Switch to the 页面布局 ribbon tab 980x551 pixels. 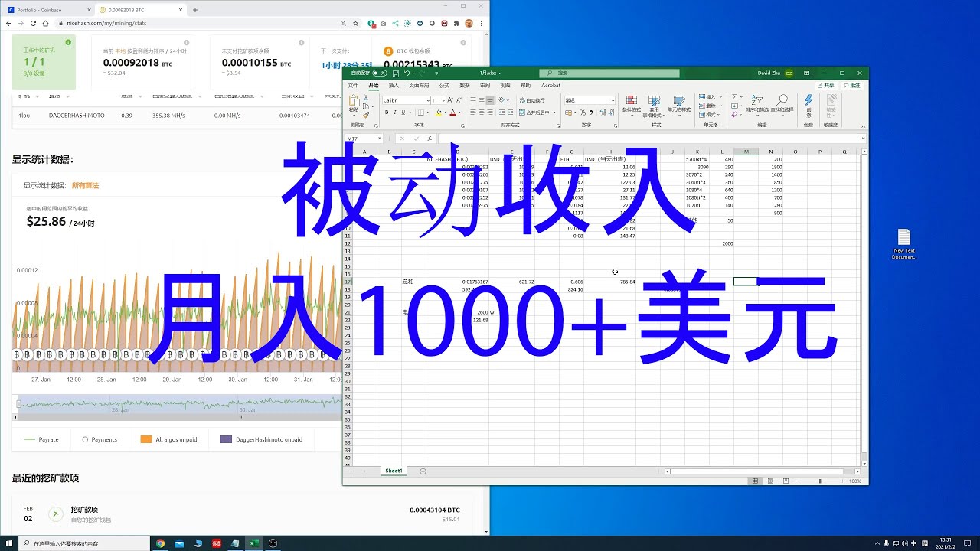click(x=419, y=86)
